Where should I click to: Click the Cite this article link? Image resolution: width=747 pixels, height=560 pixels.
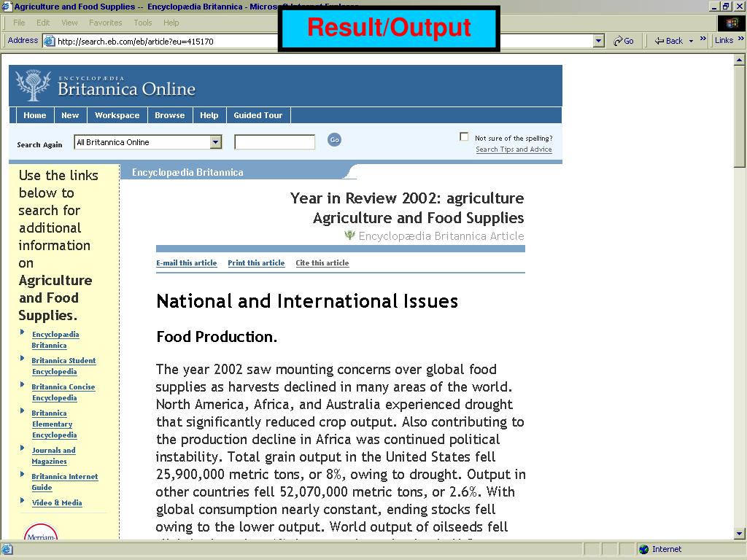[x=322, y=262]
